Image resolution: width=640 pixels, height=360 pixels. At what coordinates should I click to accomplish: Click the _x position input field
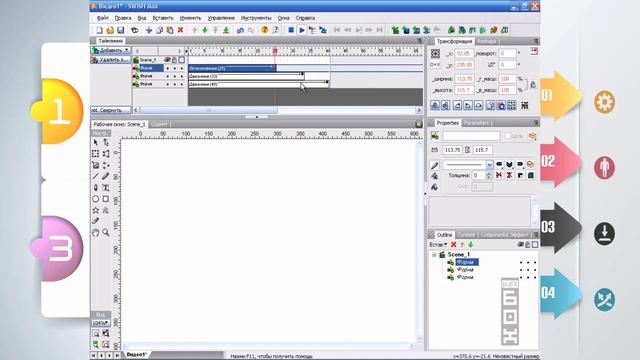(464, 53)
